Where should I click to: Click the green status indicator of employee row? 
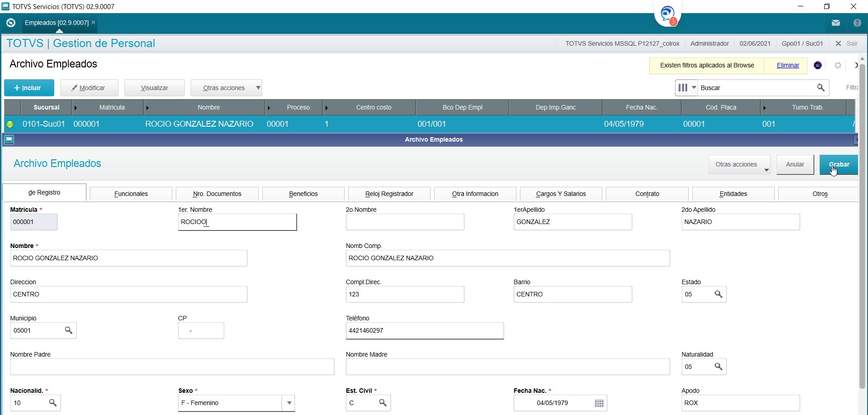pyautogui.click(x=10, y=124)
